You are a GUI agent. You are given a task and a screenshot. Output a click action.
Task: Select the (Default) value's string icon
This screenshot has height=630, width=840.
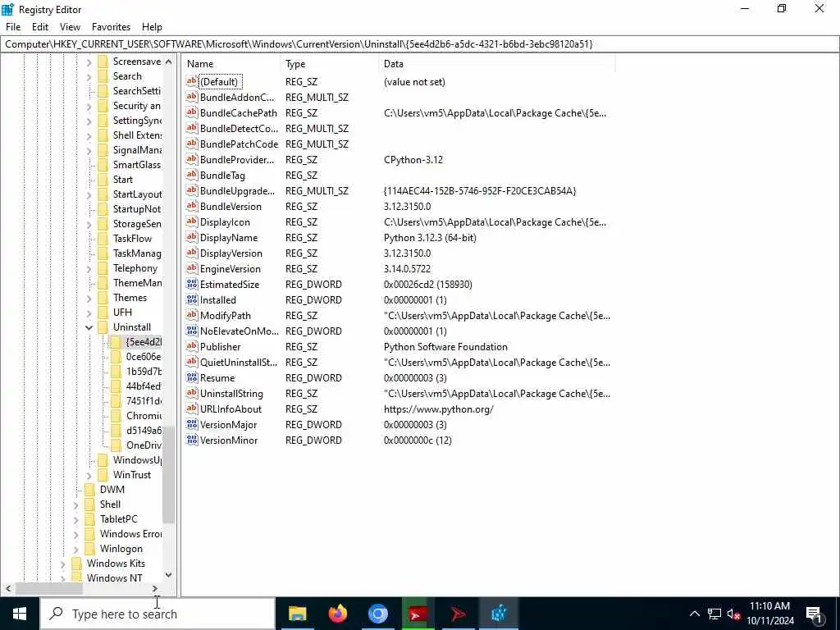pos(192,81)
